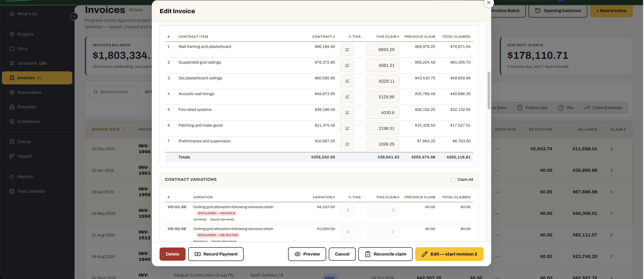Click the Balance column header
This screenshot has width=644, height=279.
click(x=587, y=130)
